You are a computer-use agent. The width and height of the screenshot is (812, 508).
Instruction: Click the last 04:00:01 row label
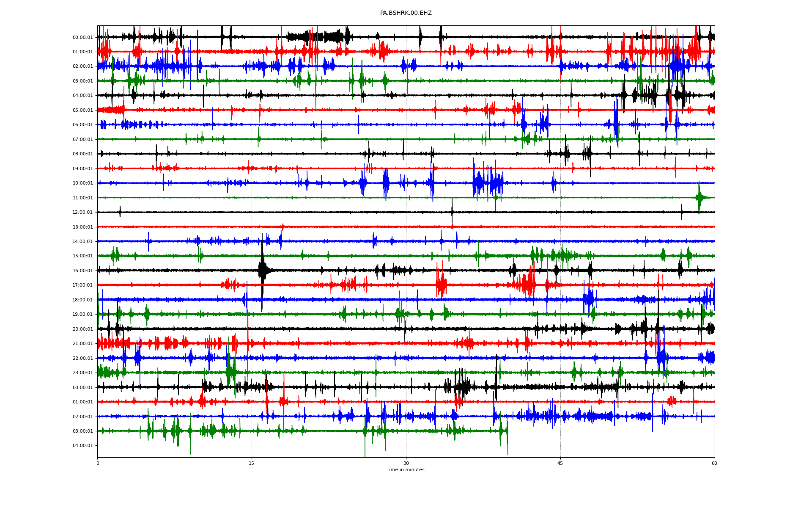pos(82,445)
